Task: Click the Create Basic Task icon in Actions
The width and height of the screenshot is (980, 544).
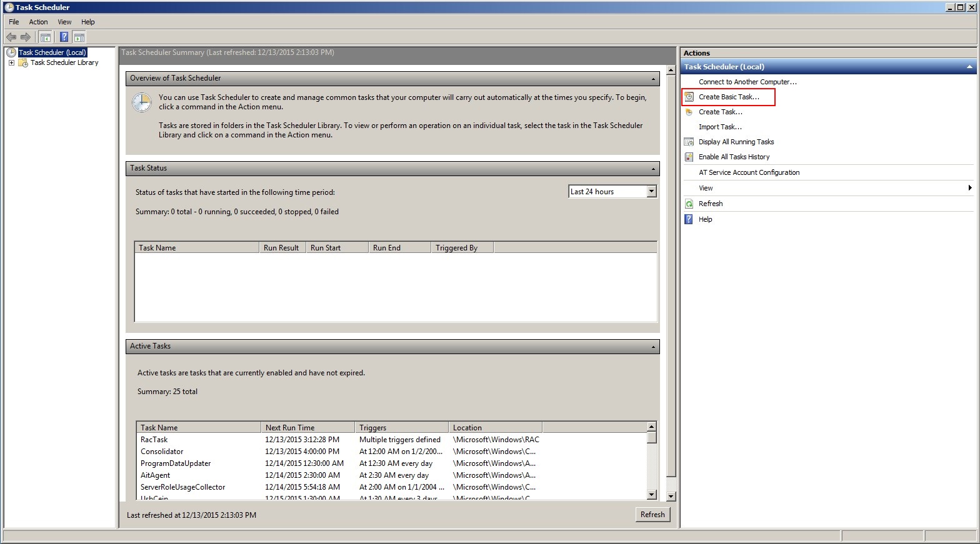Action: (689, 97)
